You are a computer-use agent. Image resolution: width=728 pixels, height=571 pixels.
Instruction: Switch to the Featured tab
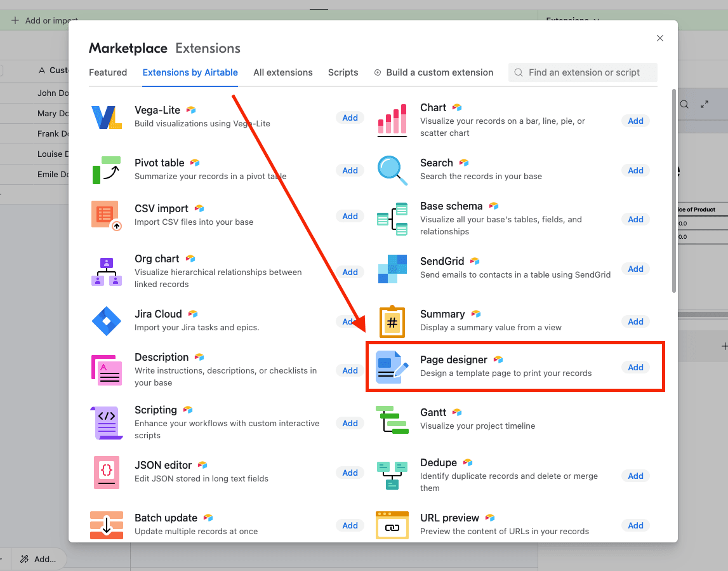(108, 72)
